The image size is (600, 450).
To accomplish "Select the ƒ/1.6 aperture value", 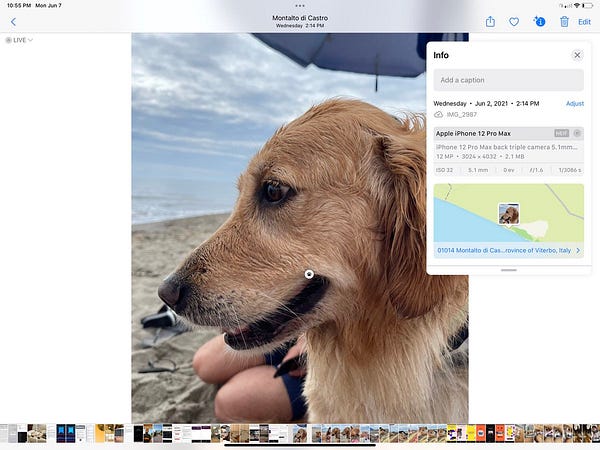I will 536,170.
